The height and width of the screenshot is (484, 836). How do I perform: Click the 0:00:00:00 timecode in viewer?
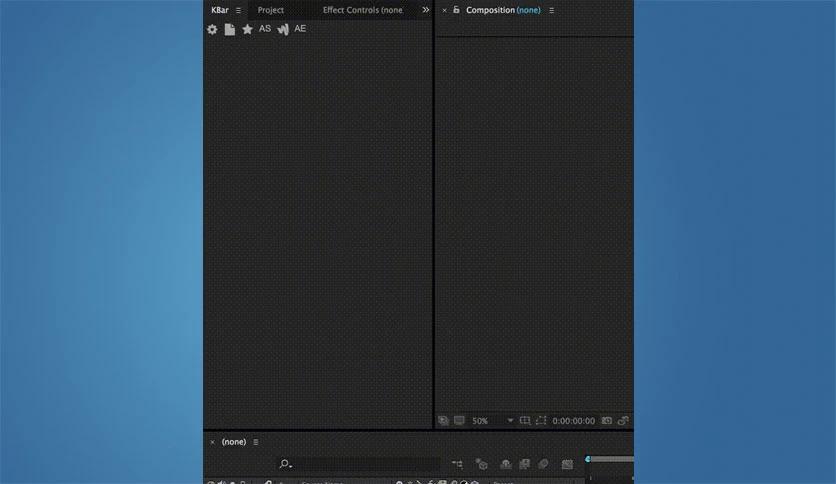point(574,421)
